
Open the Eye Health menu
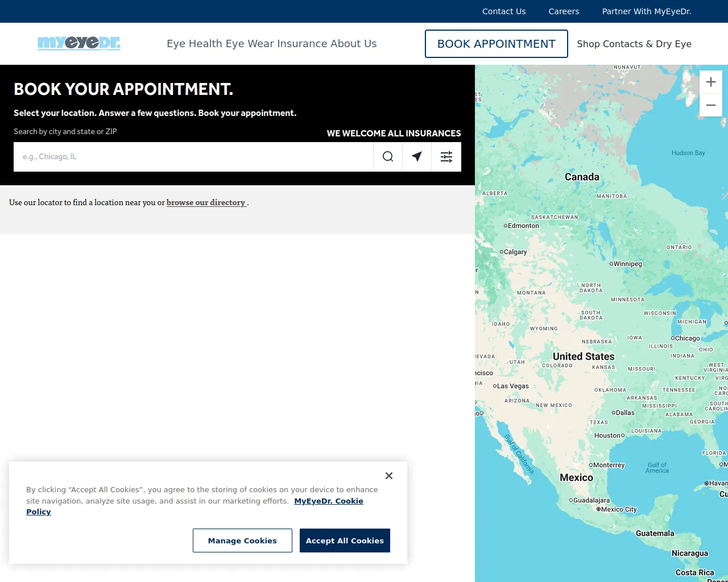point(195,44)
